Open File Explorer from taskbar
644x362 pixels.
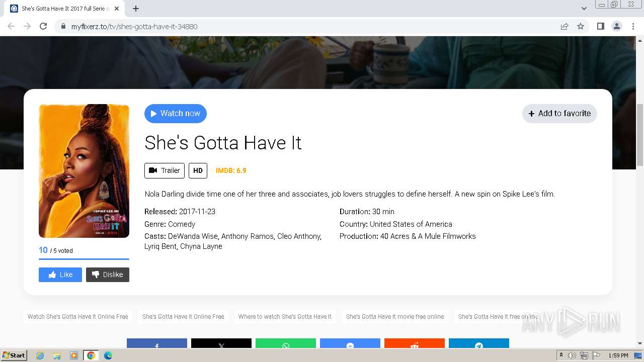click(57, 355)
